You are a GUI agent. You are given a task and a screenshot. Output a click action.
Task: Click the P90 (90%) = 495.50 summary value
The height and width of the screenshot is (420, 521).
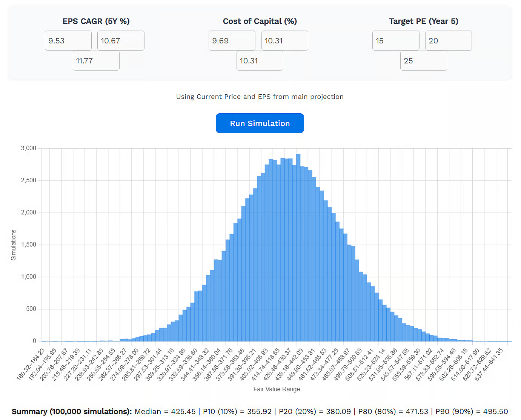472,411
